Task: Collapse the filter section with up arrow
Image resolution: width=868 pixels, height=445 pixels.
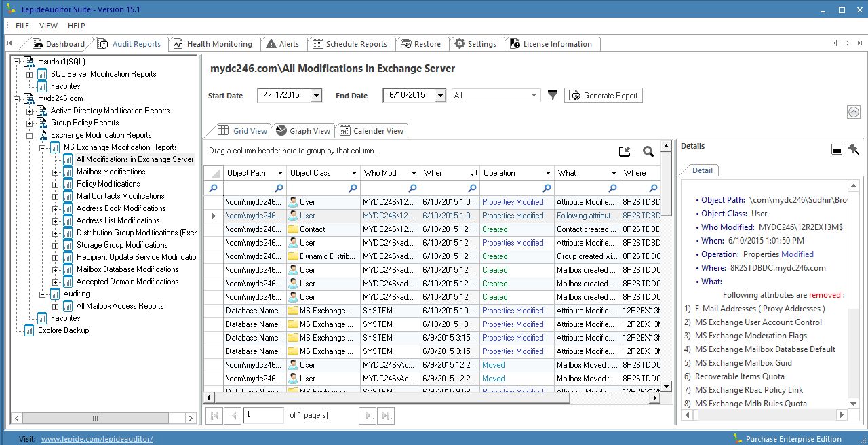Action: pos(854,112)
